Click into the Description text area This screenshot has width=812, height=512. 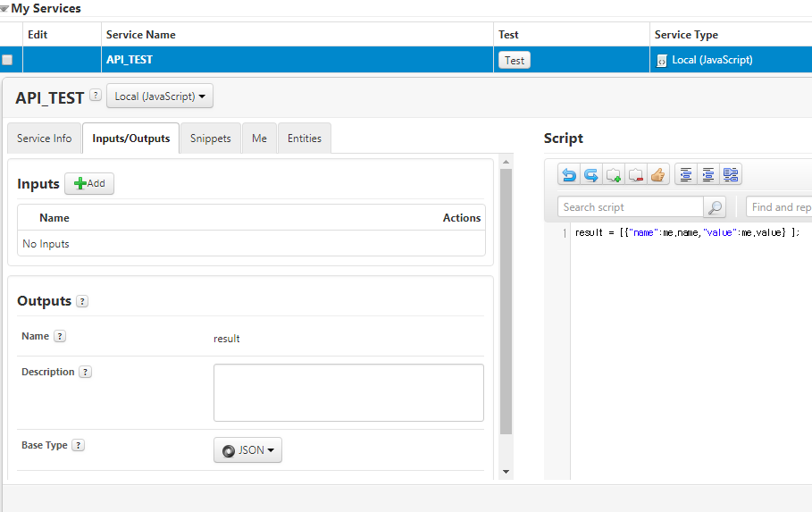coord(348,392)
